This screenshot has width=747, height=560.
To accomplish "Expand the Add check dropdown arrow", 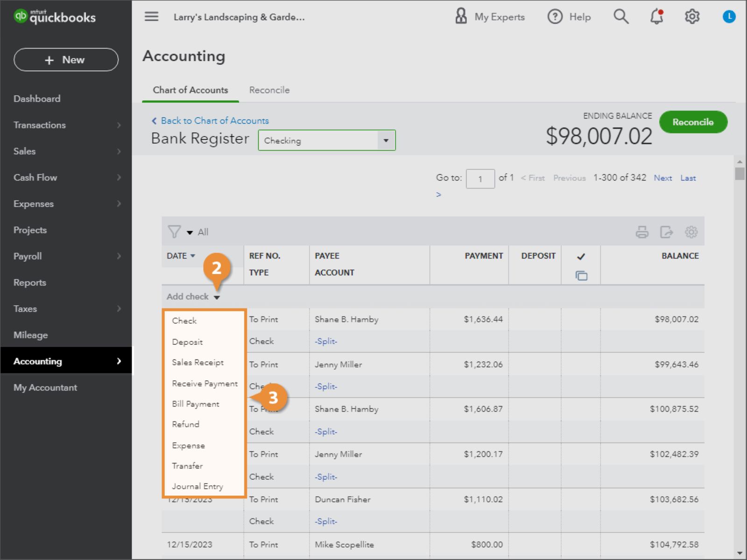I will coord(218,297).
